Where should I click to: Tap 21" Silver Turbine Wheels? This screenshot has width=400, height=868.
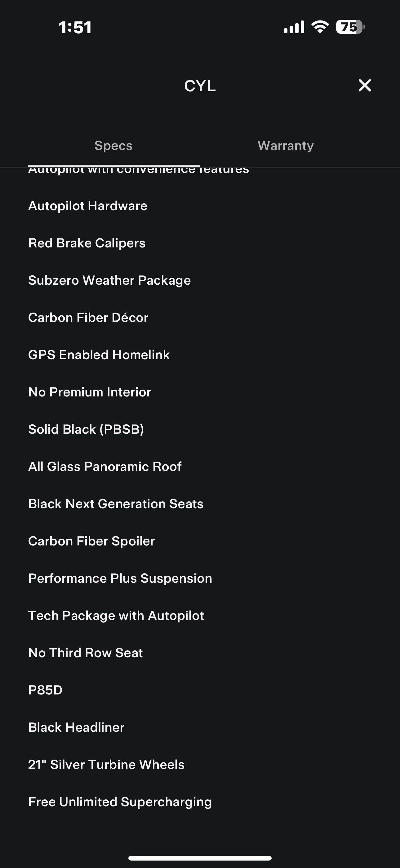tap(106, 765)
